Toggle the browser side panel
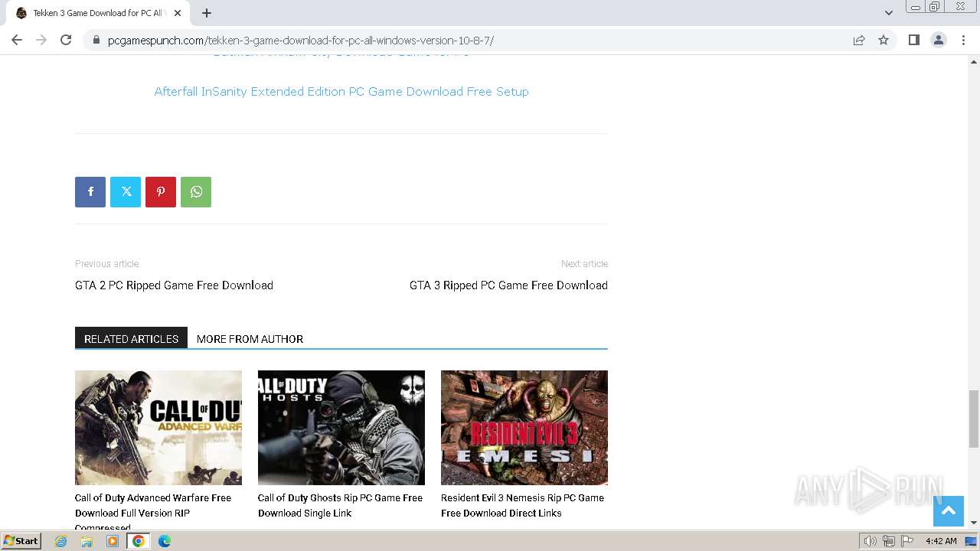 point(913,40)
